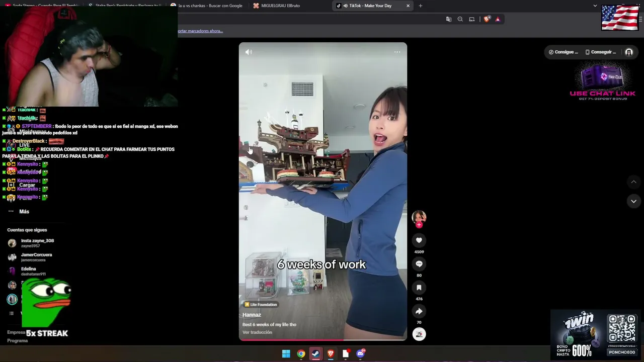The width and height of the screenshot is (644, 362).
Task: Open Google Chrome from the taskbar
Action: pos(301,353)
